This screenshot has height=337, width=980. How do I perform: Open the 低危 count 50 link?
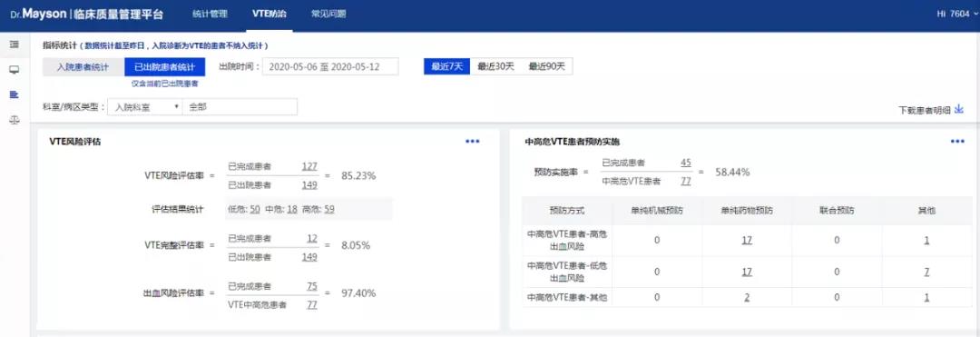[x=255, y=210]
